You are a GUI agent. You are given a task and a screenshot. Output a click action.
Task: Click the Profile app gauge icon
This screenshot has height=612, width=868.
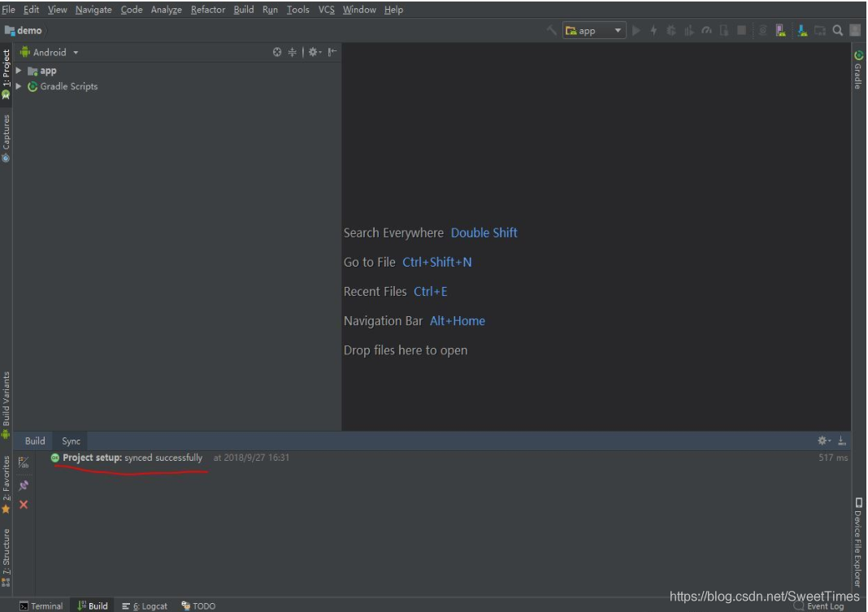tap(706, 30)
